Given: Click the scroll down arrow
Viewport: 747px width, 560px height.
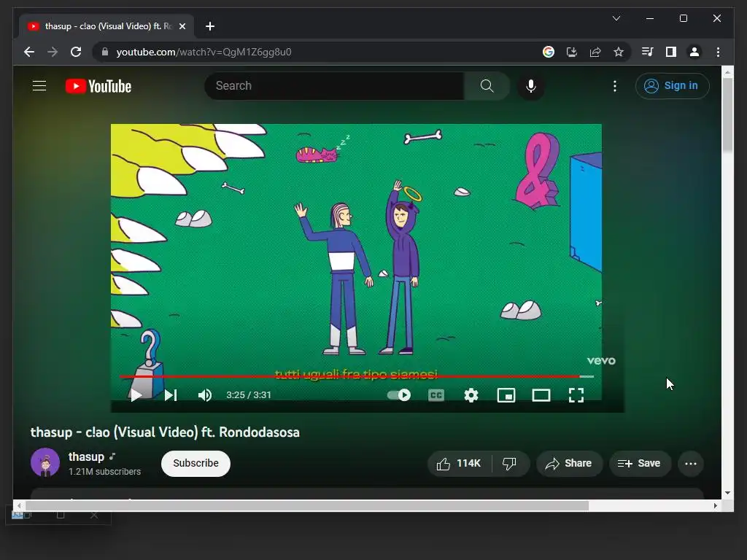Looking at the screenshot, I should [727, 494].
